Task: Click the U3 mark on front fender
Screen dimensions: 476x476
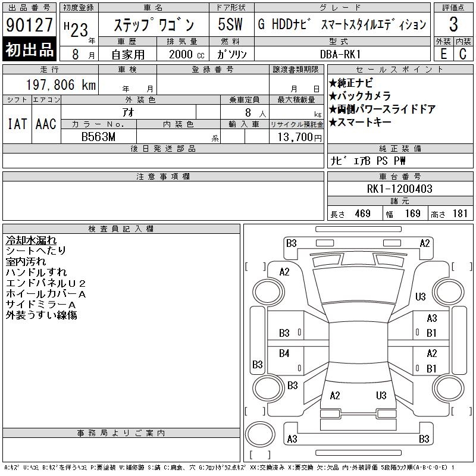Action: 421,296
